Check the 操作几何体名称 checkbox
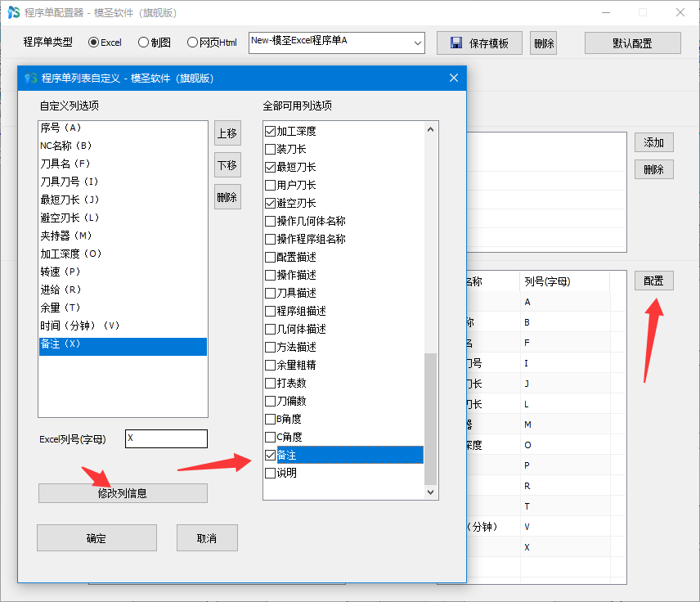 coord(270,221)
